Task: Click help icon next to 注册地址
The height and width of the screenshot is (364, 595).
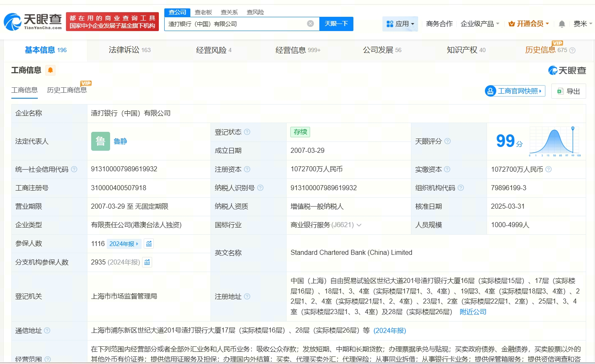Action: point(247,296)
